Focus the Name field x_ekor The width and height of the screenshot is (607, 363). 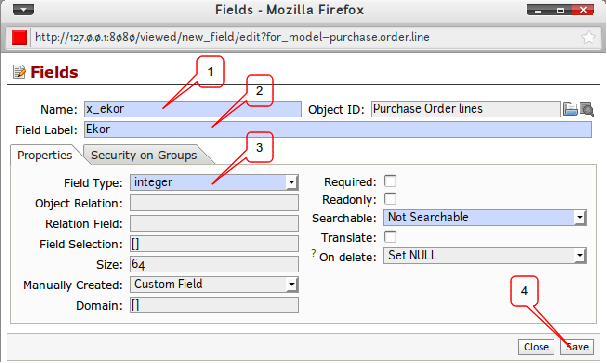point(193,109)
